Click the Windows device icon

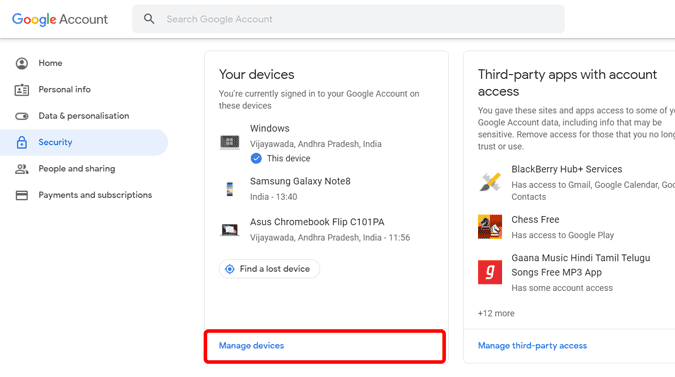(229, 142)
